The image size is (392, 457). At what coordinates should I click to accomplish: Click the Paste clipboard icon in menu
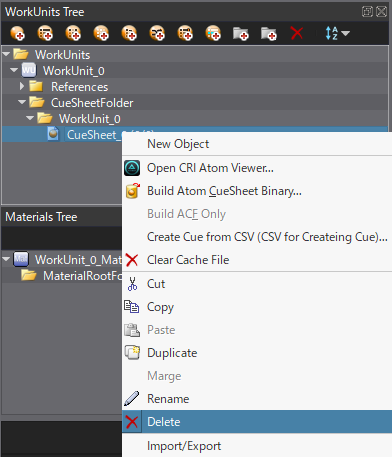pos(132,330)
